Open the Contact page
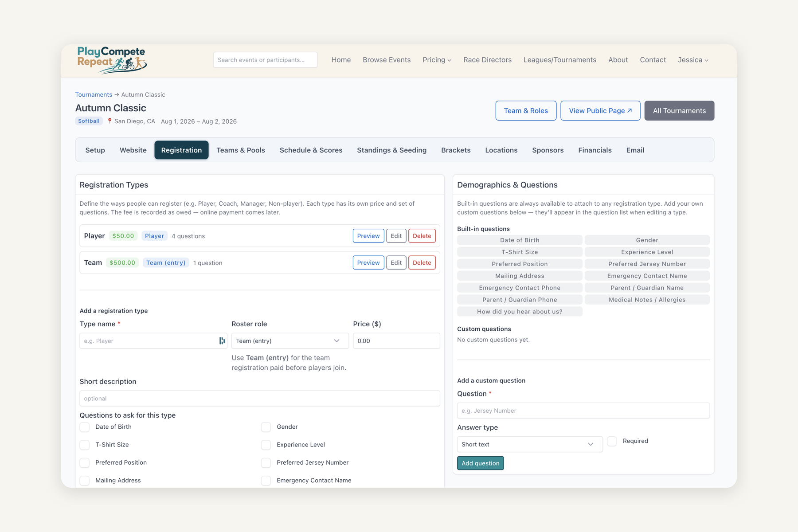Image resolution: width=798 pixels, height=532 pixels. point(653,60)
